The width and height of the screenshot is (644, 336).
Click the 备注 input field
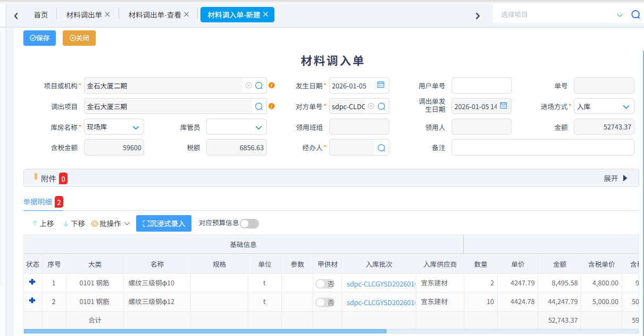pos(542,147)
